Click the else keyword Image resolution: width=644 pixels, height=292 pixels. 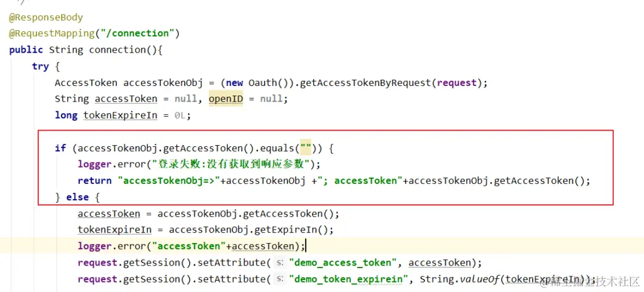[x=77, y=197]
